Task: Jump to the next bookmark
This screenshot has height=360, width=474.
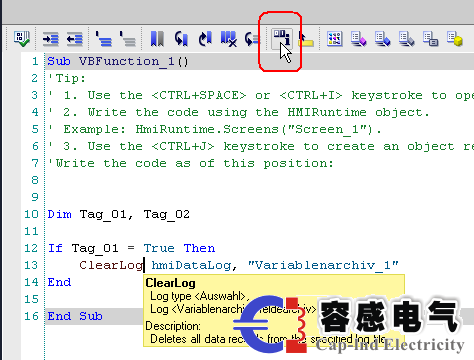Action: coord(205,39)
